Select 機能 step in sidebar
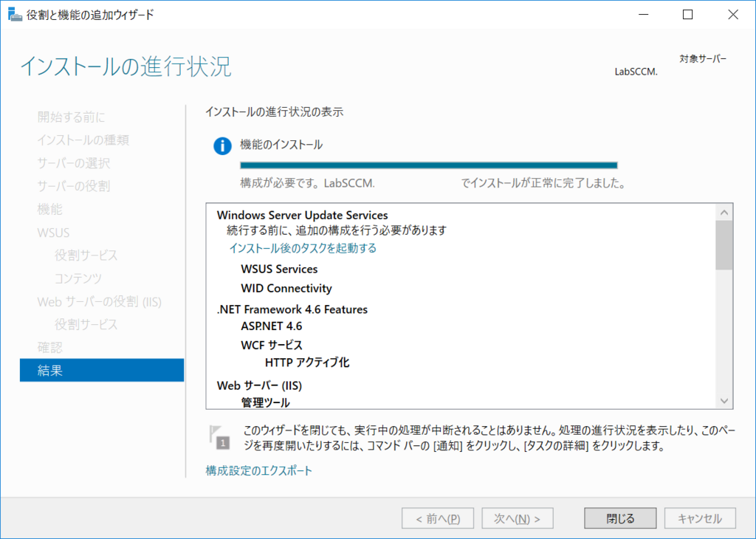The width and height of the screenshot is (756, 539). click(x=50, y=209)
